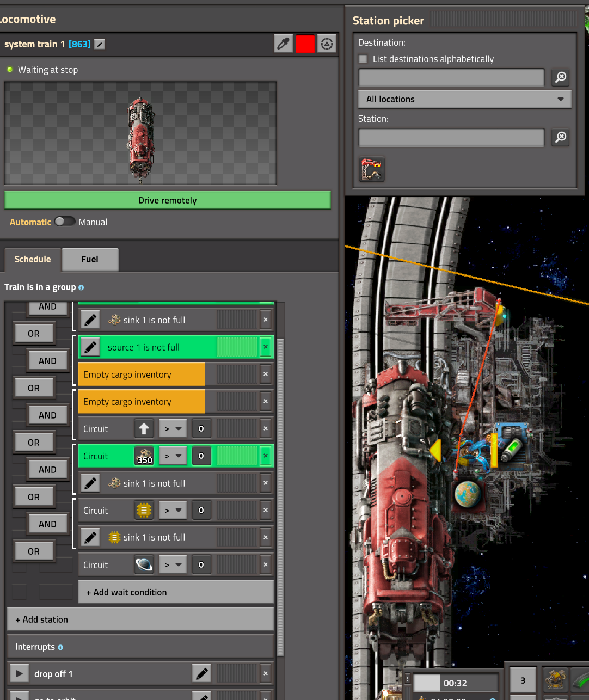Click info icon next to Interrupts
589x700 pixels.
[x=60, y=647]
